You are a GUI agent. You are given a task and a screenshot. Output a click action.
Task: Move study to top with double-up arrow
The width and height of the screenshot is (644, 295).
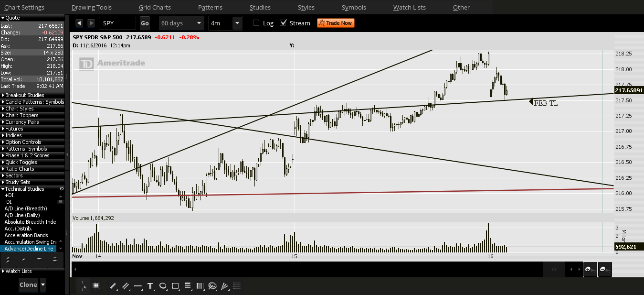pyautogui.click(x=8, y=259)
